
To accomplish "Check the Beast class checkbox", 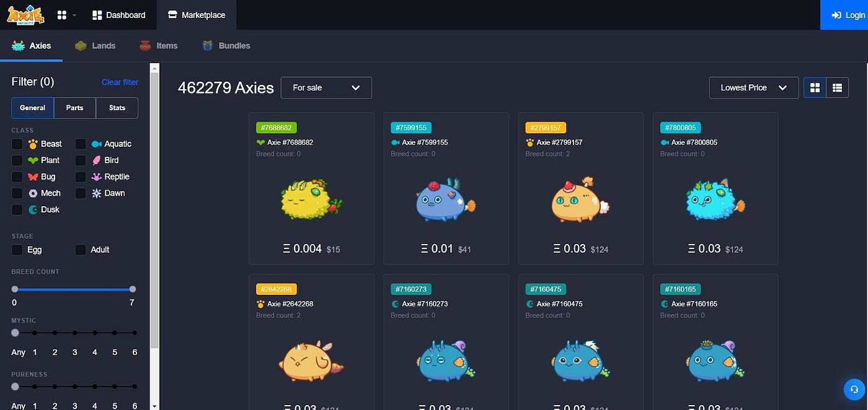I will pos(17,144).
